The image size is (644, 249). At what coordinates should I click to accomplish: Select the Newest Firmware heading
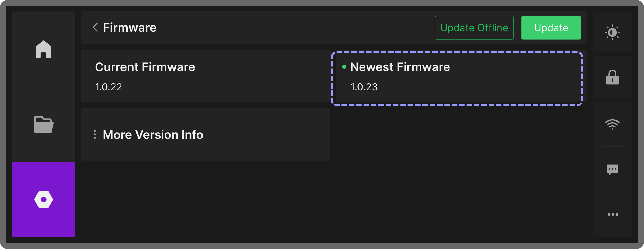[400, 67]
